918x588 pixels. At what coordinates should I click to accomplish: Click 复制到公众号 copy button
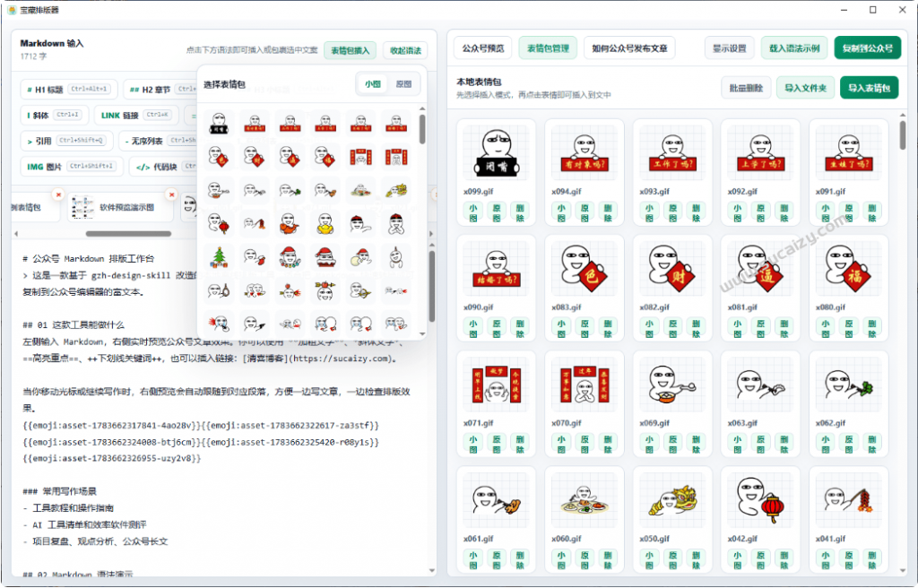tap(868, 48)
